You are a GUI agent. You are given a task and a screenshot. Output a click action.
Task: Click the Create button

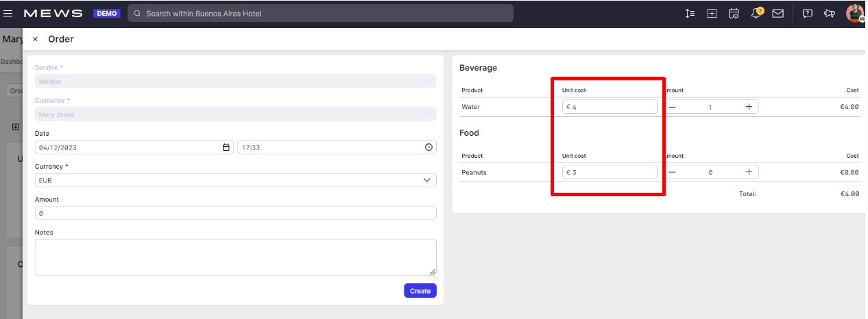click(420, 291)
